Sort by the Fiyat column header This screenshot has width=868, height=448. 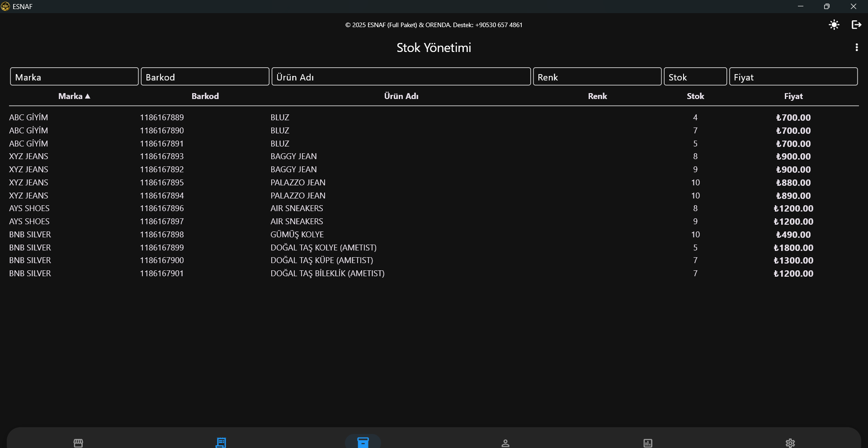click(x=793, y=96)
